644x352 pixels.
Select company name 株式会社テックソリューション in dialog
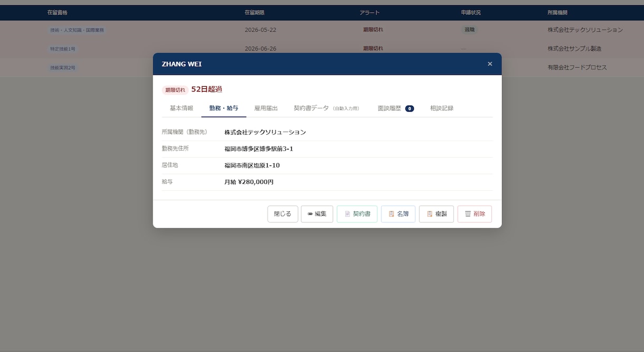[x=265, y=132]
